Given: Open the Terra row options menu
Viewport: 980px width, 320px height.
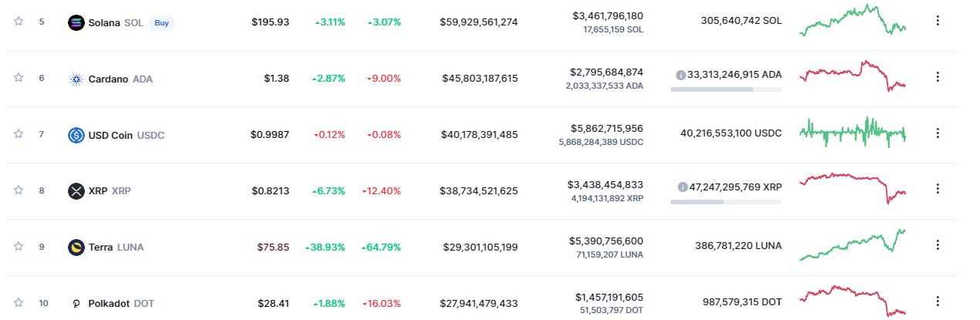Looking at the screenshot, I should click(x=938, y=244).
